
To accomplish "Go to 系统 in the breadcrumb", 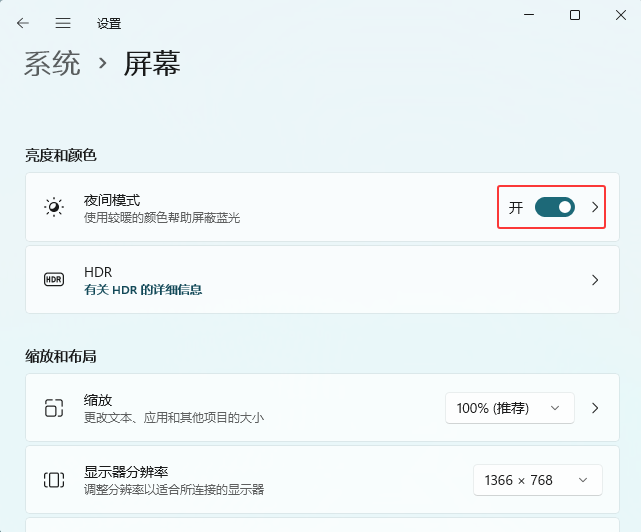I will pos(52,64).
